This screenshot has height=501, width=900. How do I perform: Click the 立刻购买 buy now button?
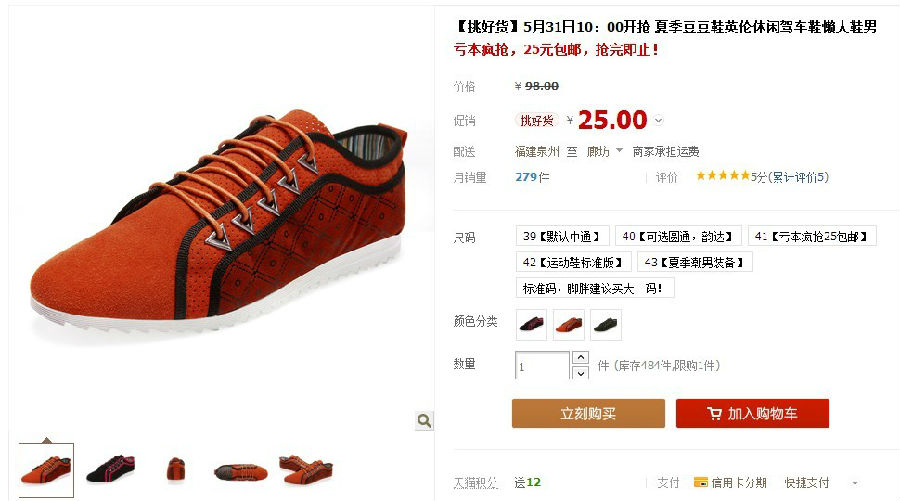[588, 413]
